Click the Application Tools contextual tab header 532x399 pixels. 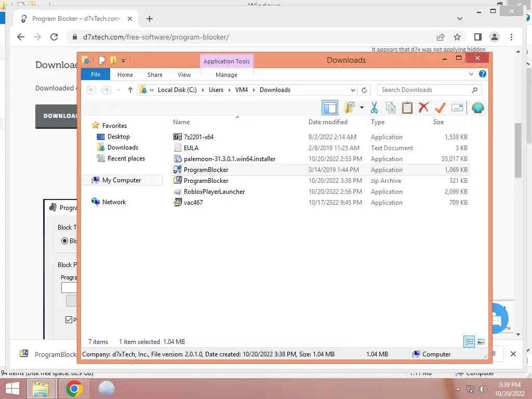point(227,61)
